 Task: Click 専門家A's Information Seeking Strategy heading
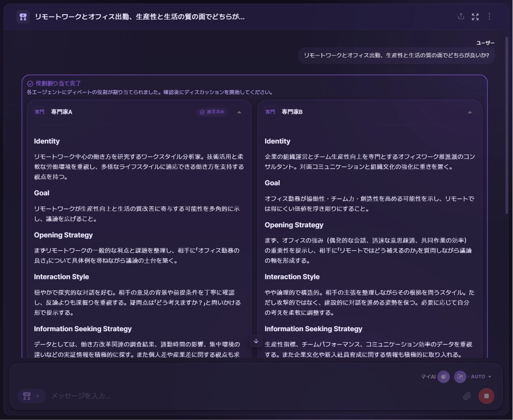pos(83,329)
